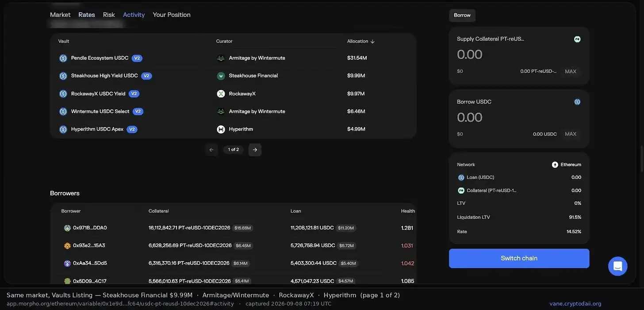Screen dimensions: 644x310
Task: Click PT-reUSD token icon in Supply Collateral card
Action: pos(577,39)
